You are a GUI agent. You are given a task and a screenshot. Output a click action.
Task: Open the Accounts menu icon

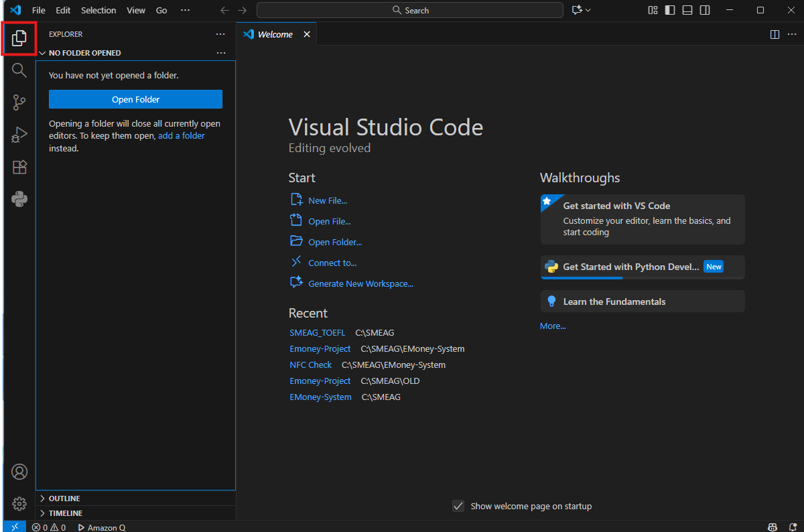(19, 472)
